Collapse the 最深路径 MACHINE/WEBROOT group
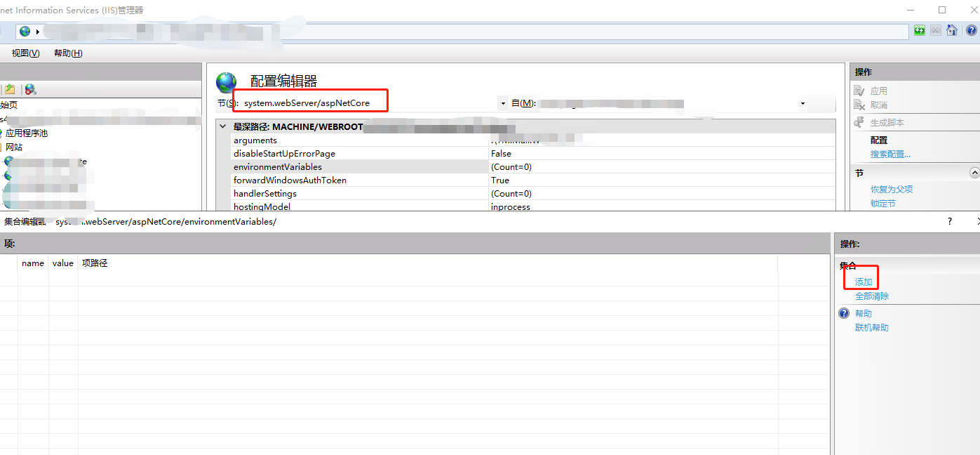The width and height of the screenshot is (980, 455). click(x=223, y=127)
